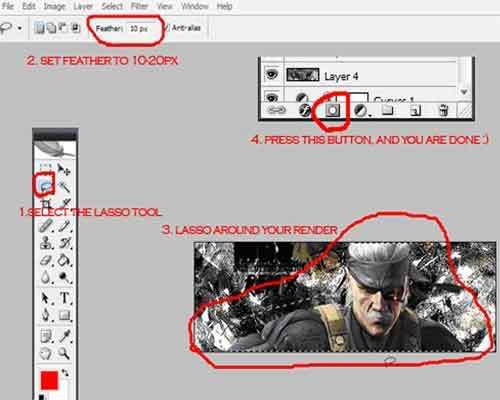Click the Feather value field

tap(142, 29)
